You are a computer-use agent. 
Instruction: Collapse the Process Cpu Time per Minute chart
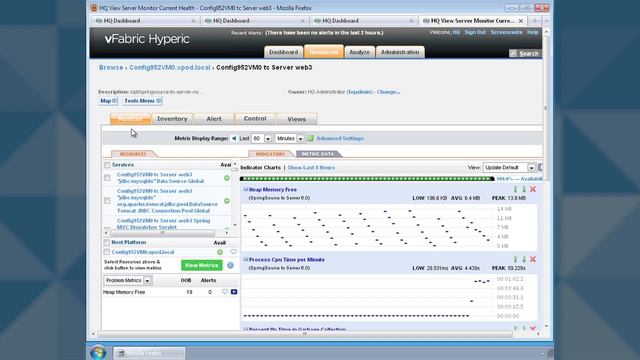tap(246, 260)
